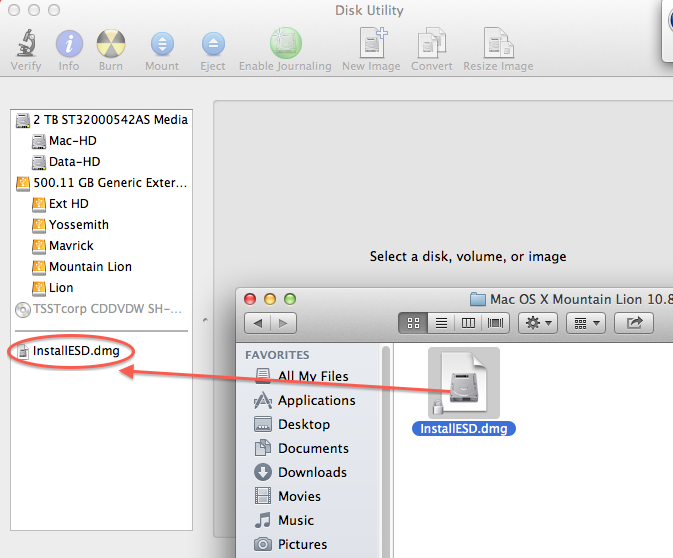Open Documents in Finder sidebar
The image size is (673, 558).
point(302,448)
